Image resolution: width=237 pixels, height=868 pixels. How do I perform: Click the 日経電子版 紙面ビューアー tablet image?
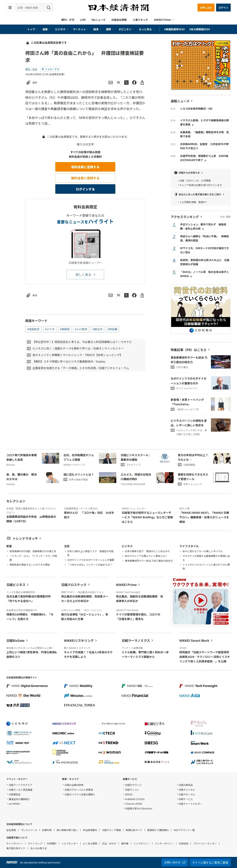85,244
